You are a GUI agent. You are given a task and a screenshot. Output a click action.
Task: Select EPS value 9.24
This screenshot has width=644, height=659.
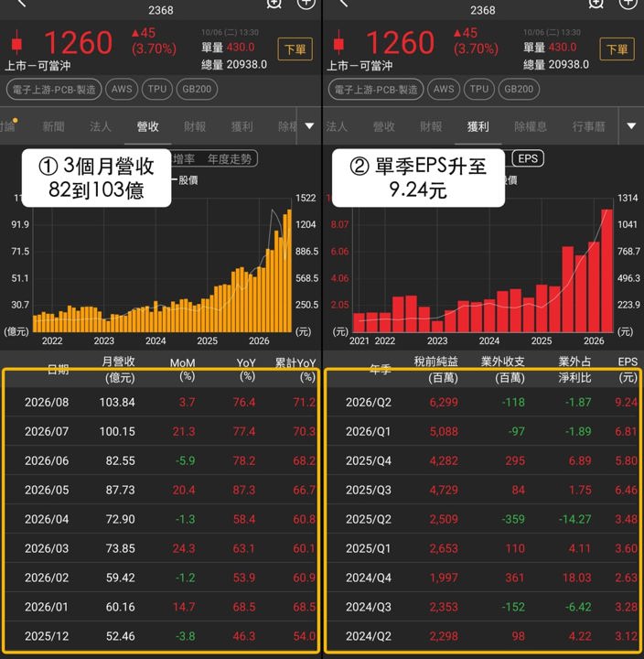626,402
